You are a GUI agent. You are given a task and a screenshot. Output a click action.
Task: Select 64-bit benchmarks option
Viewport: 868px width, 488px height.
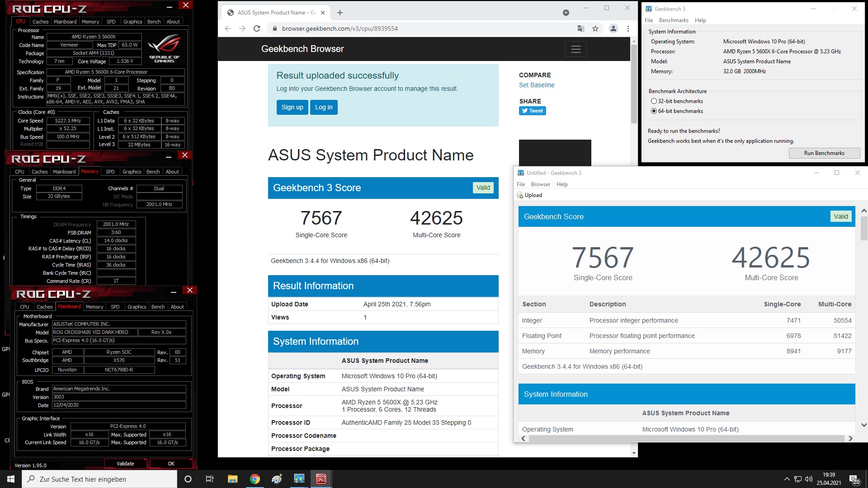(677, 111)
